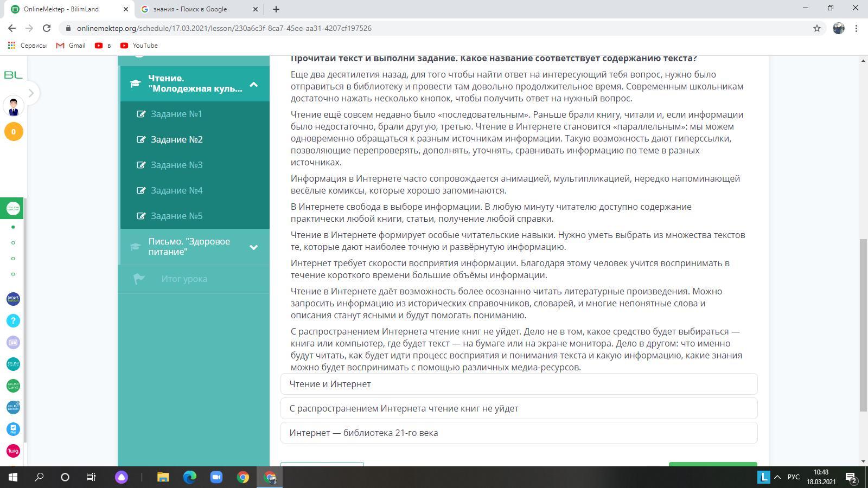
Task: Select answer "С распространением Интернета чтение книг не уйдет"
Action: (x=519, y=408)
